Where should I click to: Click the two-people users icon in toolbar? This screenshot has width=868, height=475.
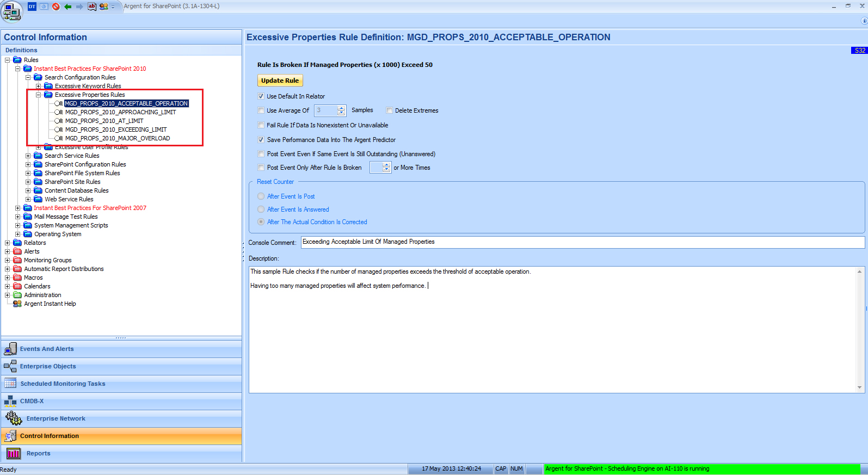[103, 7]
